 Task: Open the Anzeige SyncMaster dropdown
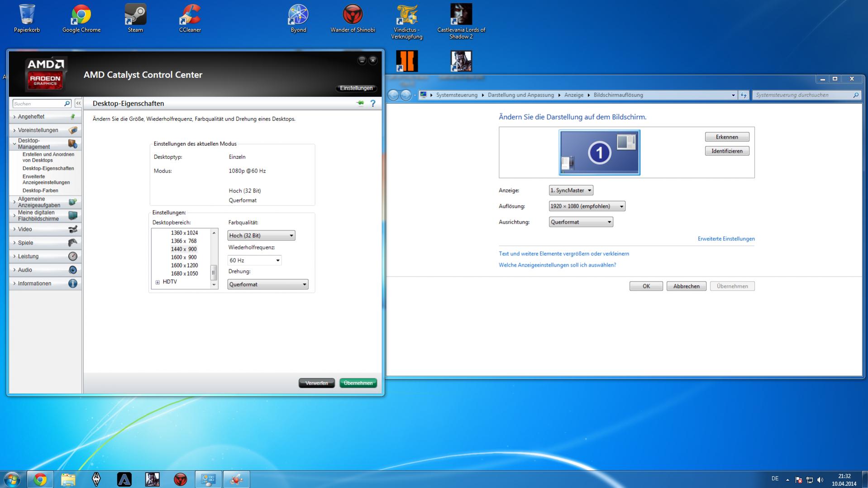click(571, 191)
